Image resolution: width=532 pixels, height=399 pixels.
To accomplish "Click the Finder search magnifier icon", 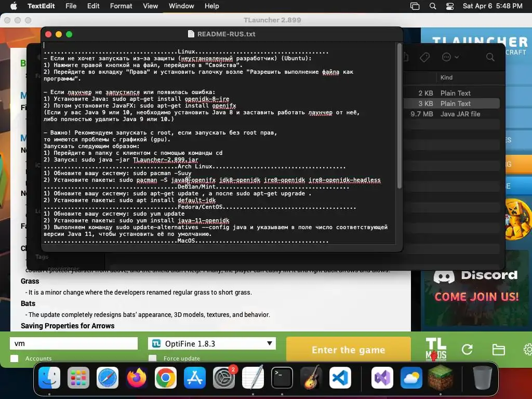I will pos(490,57).
